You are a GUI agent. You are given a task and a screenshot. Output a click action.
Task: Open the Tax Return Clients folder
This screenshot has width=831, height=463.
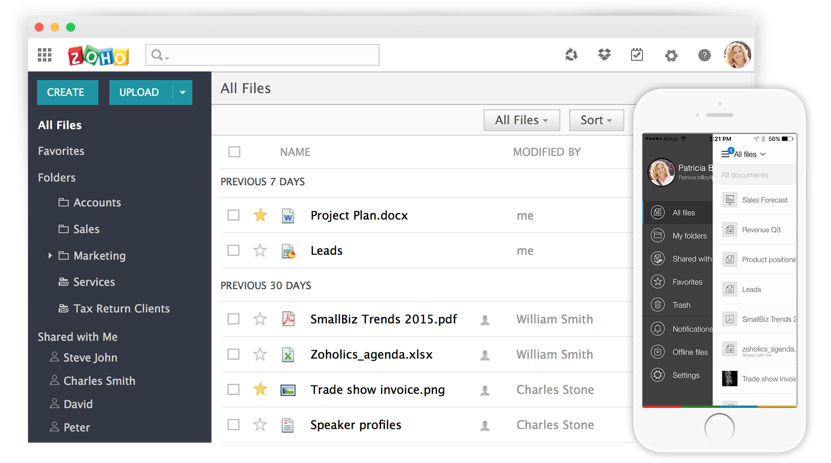(114, 308)
